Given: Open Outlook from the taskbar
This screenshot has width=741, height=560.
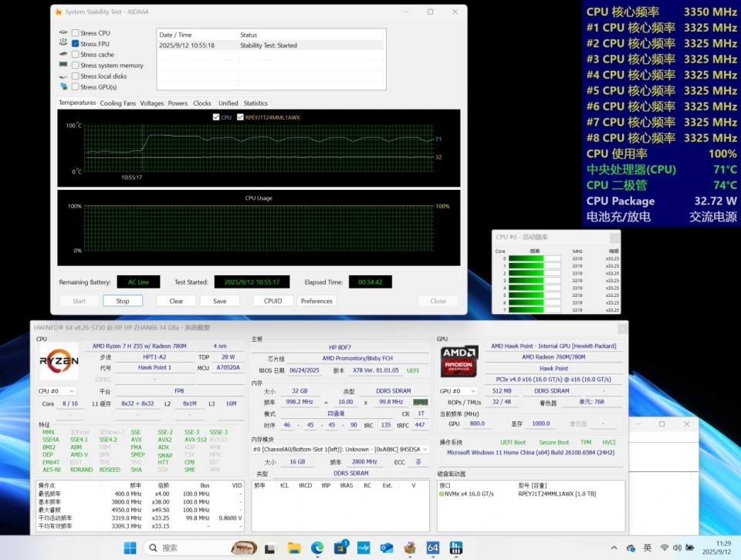Looking at the screenshot, I should point(387,548).
